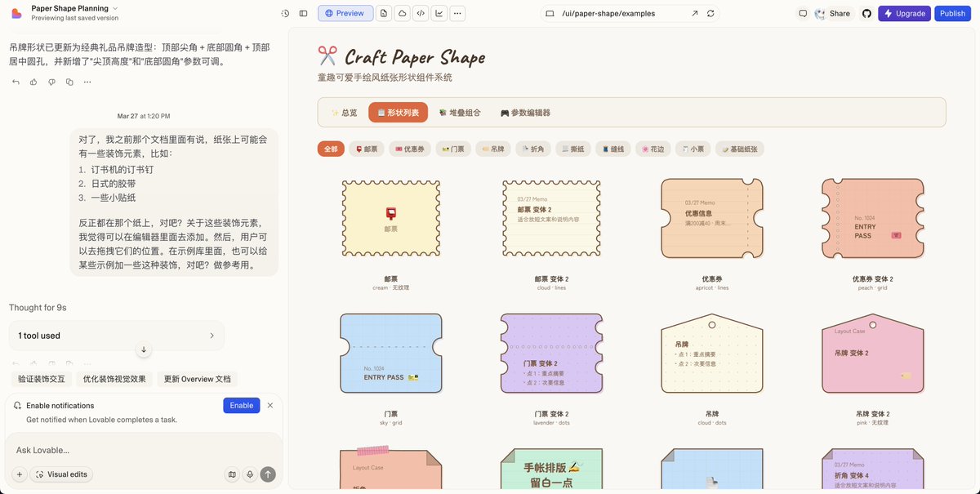Viewport: 980px width, 494px height.
Task: Open the GitHub icon
Action: coord(866,13)
